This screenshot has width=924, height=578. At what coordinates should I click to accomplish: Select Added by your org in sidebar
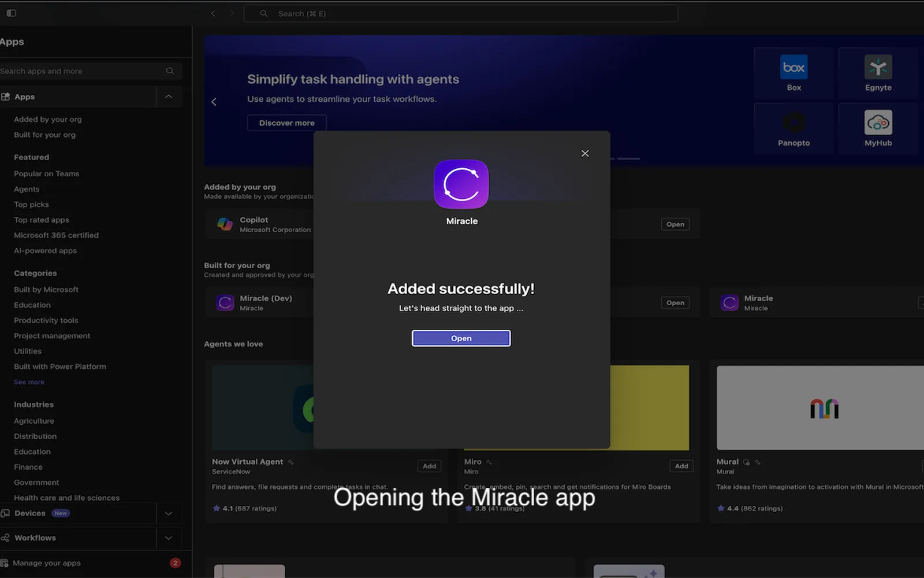[x=48, y=119]
